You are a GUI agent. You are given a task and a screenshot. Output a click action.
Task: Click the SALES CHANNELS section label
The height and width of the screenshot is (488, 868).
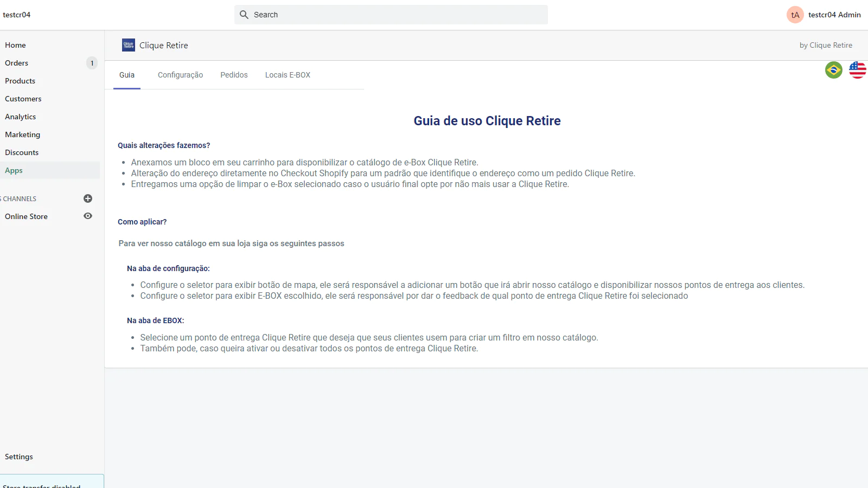[x=18, y=199]
